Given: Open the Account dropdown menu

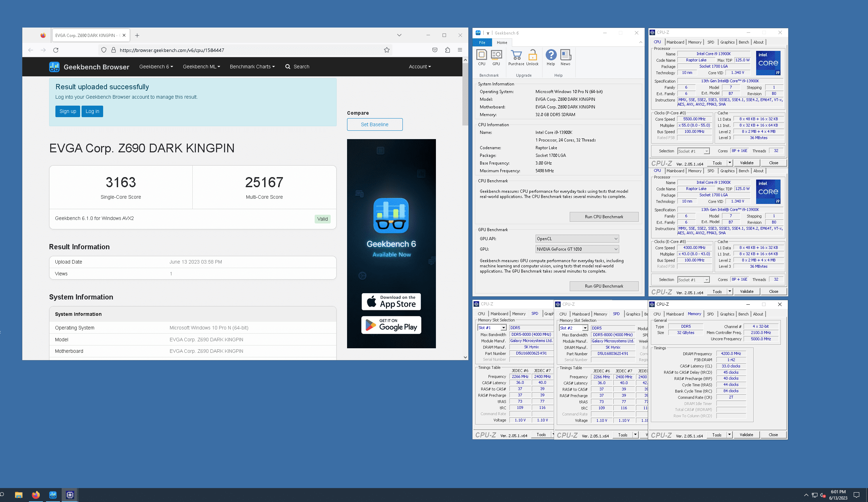Looking at the screenshot, I should [x=420, y=67].
